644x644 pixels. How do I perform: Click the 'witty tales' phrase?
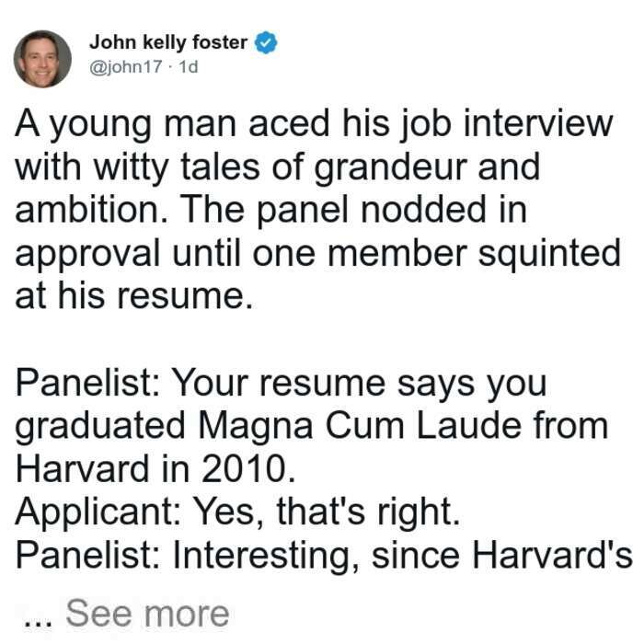(x=177, y=168)
